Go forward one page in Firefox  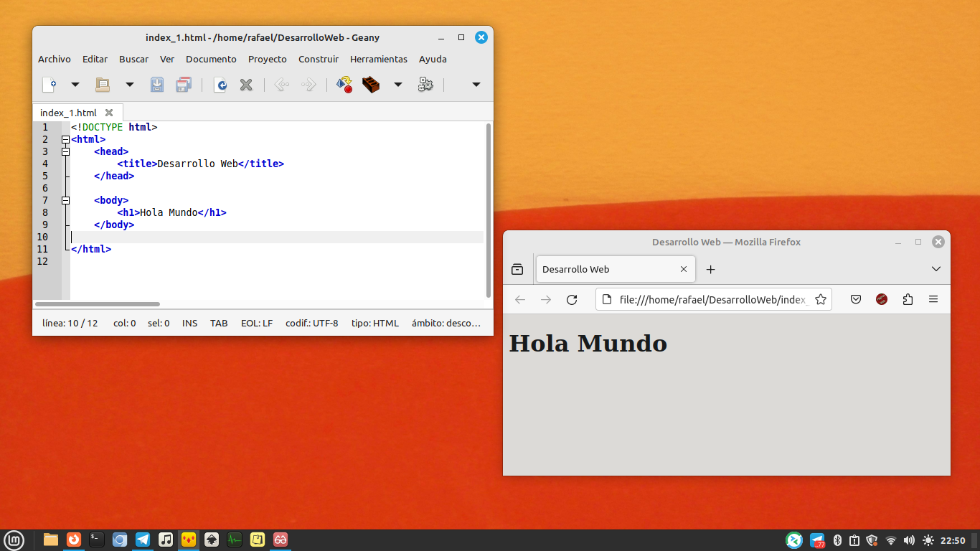[x=546, y=300]
